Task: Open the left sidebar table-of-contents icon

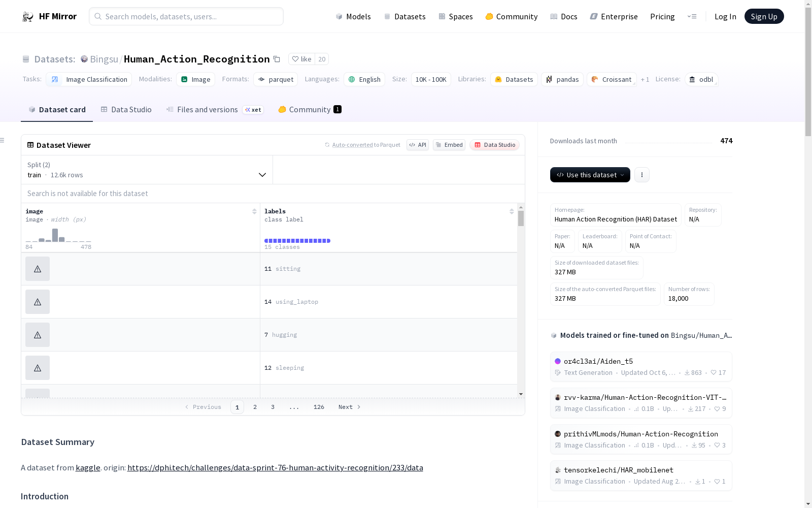Action: point(3,140)
